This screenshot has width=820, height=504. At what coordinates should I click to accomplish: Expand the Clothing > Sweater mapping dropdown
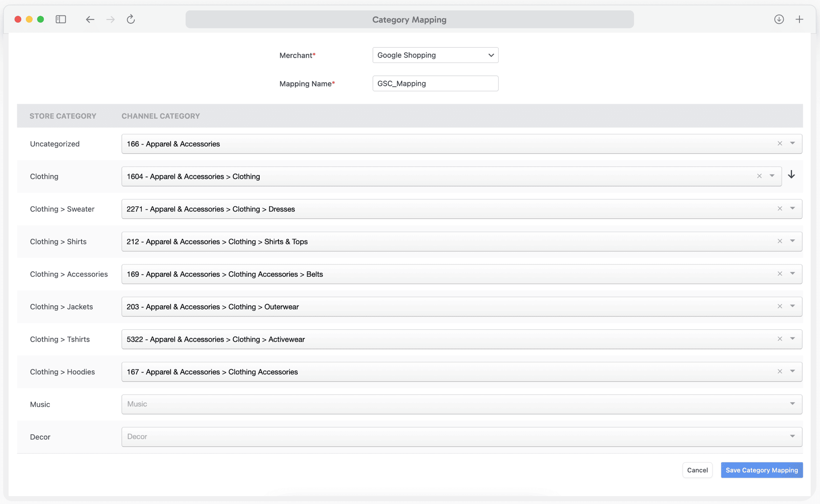tap(792, 209)
